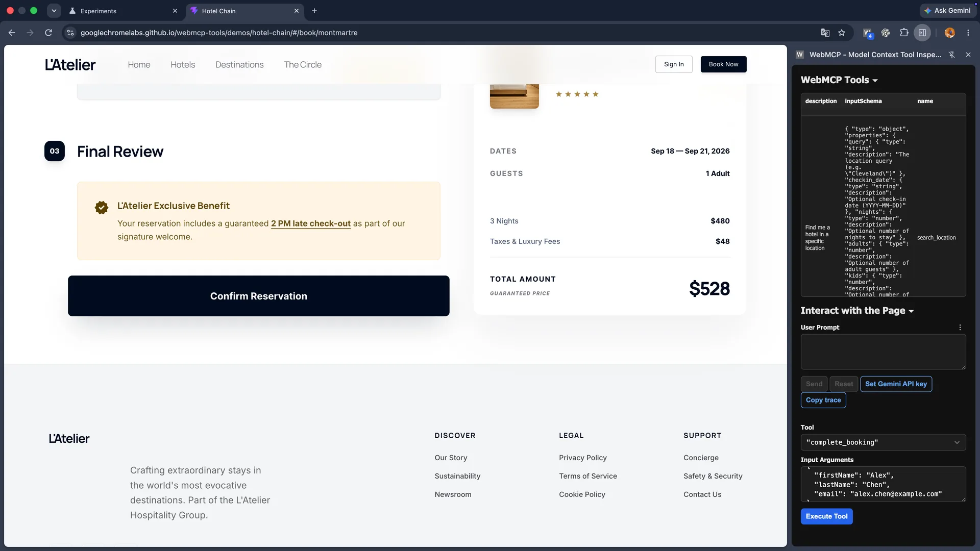Reload the page with the refresh icon
The image size is (980, 551).
(x=48, y=33)
